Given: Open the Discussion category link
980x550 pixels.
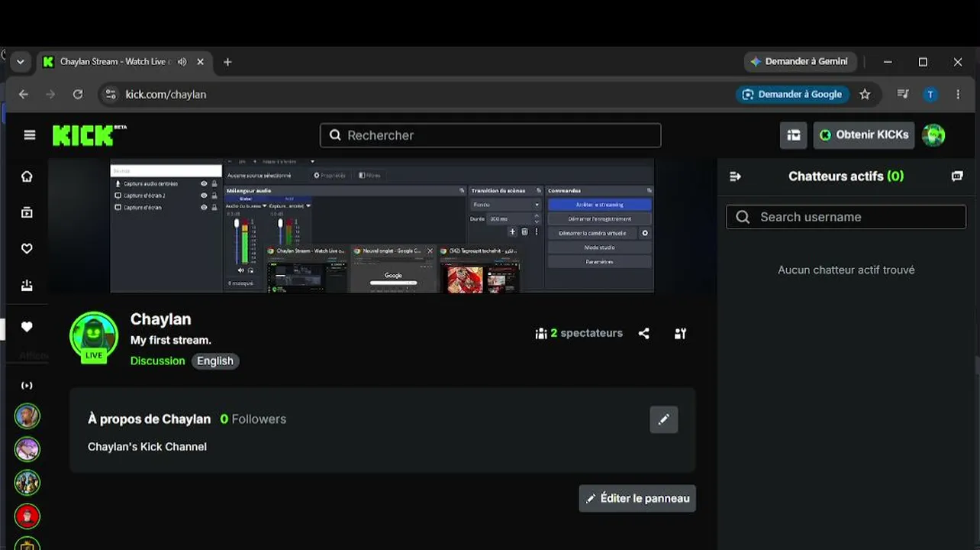Looking at the screenshot, I should point(157,361).
